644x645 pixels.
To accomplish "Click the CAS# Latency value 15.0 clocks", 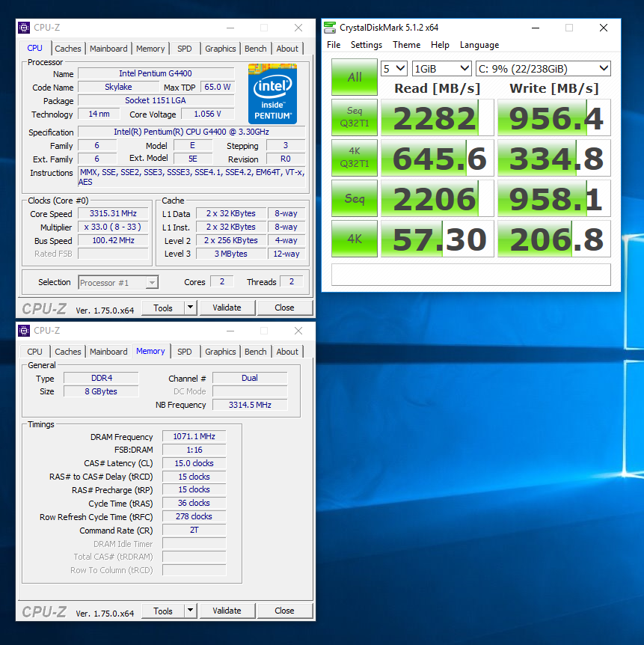I will pyautogui.click(x=194, y=463).
